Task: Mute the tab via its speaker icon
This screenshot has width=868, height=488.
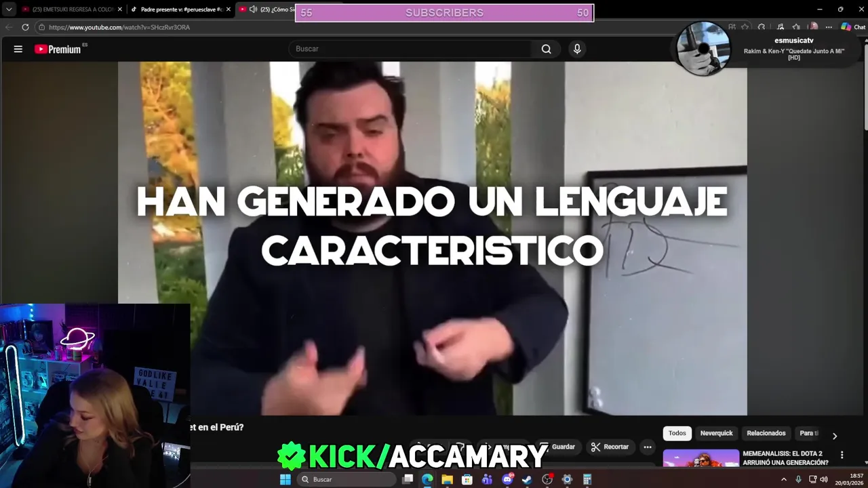Action: [253, 9]
